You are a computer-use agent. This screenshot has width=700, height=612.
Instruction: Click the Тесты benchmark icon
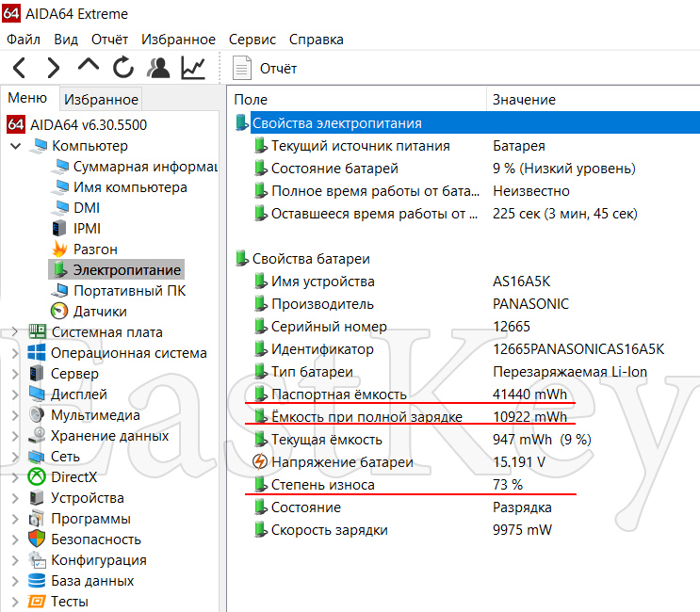pos(37,601)
